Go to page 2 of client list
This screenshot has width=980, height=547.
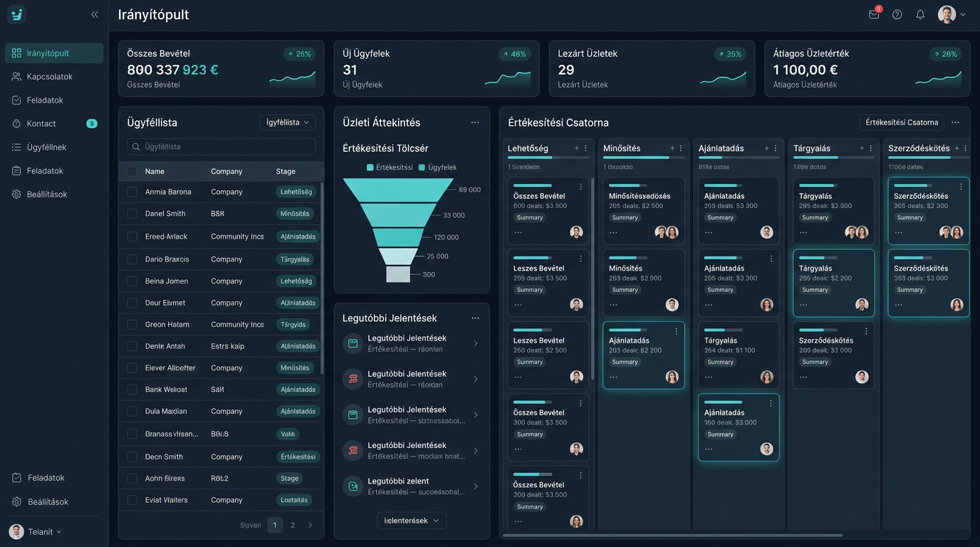292,525
